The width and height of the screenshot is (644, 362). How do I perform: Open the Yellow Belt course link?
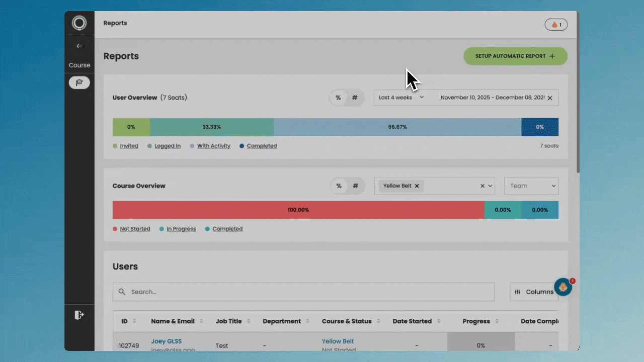pyautogui.click(x=338, y=341)
